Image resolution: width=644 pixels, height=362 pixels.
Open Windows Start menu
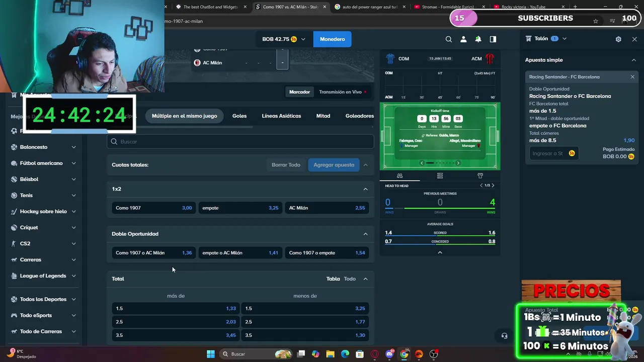[x=211, y=354]
